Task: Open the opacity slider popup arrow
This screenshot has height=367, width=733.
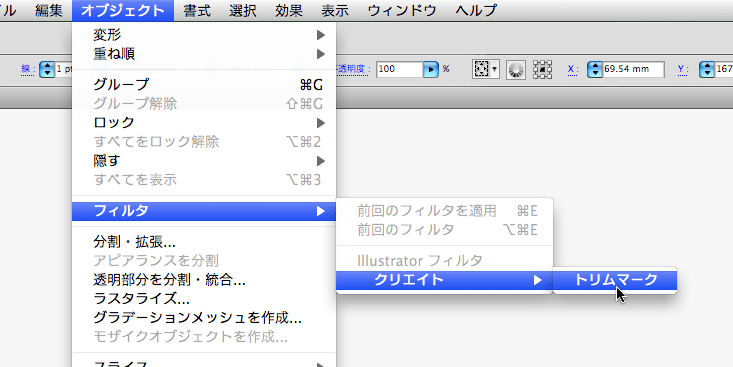Action: [x=431, y=69]
